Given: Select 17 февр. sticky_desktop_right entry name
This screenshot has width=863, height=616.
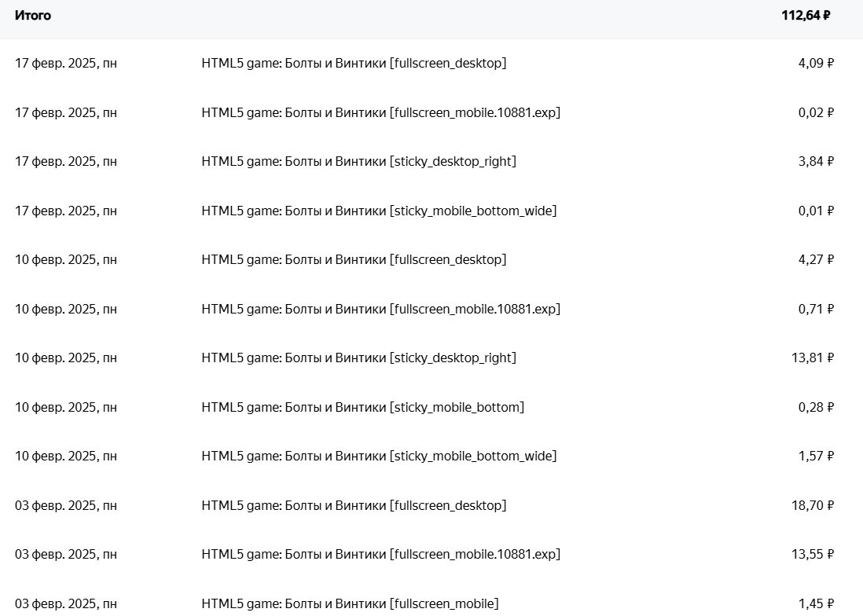Looking at the screenshot, I should click(x=358, y=161).
